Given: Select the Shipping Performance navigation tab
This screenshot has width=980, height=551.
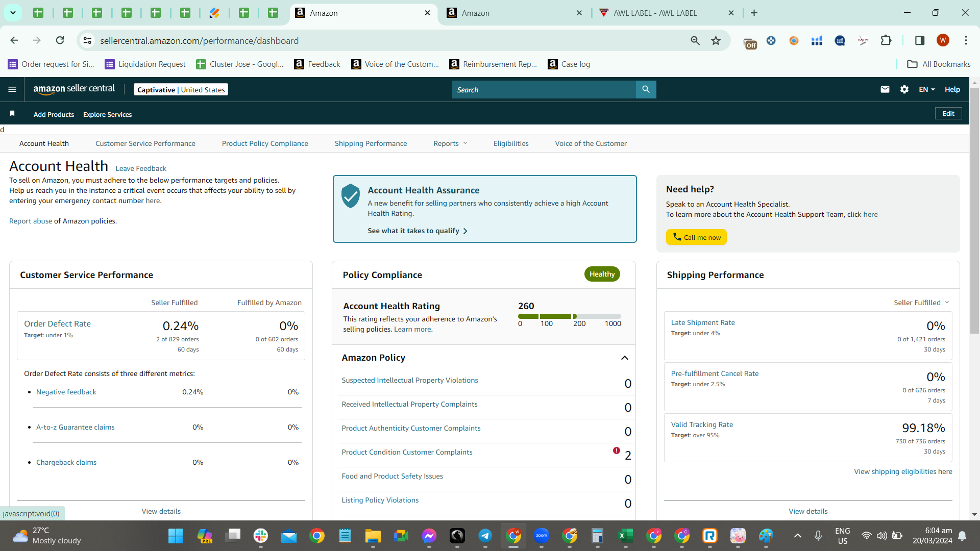Looking at the screenshot, I should (371, 143).
